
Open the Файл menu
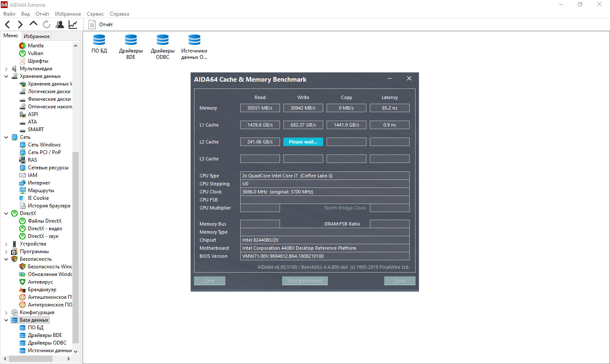pos(9,14)
